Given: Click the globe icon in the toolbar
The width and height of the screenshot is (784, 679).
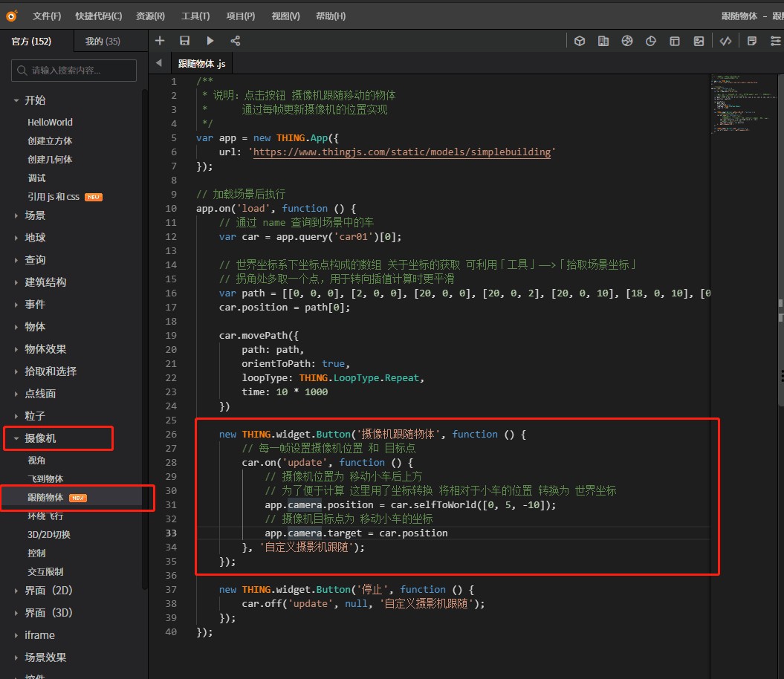Looking at the screenshot, I should click(x=627, y=41).
